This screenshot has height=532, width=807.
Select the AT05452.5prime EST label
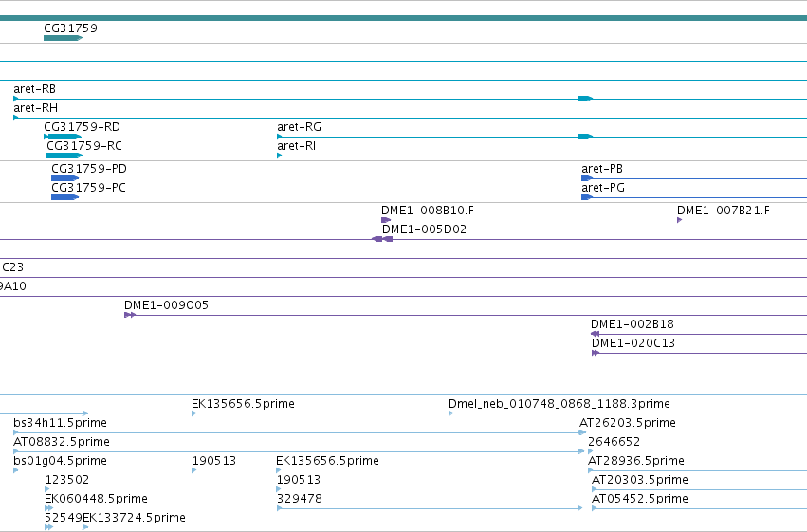(x=640, y=499)
